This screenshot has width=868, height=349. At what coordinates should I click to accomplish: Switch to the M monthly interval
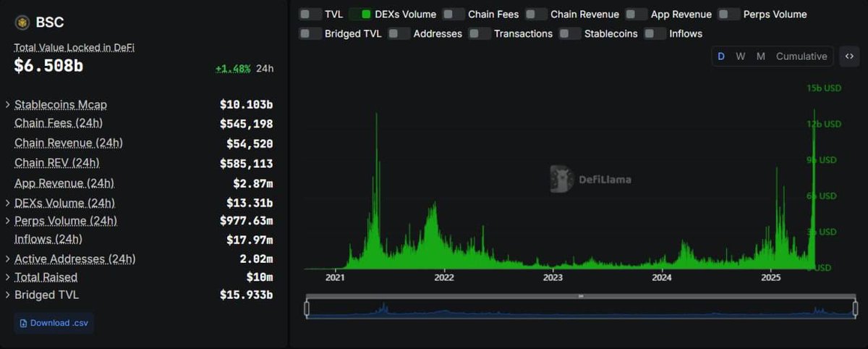coord(761,56)
